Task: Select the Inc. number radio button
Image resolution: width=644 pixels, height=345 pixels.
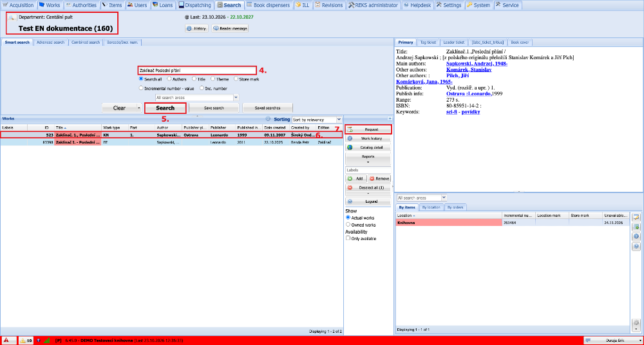Action: (x=202, y=88)
